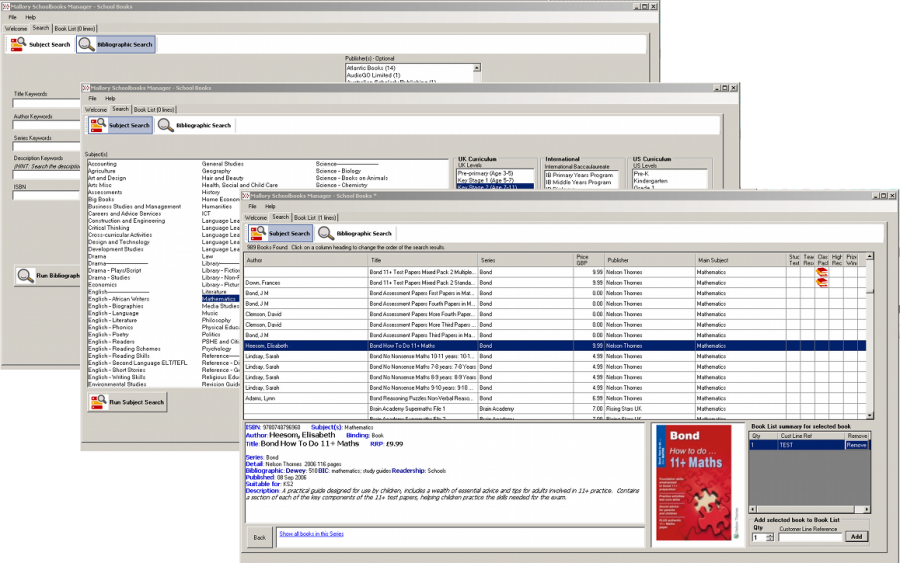Click scroll up arrow of Publisher list

click(476, 68)
